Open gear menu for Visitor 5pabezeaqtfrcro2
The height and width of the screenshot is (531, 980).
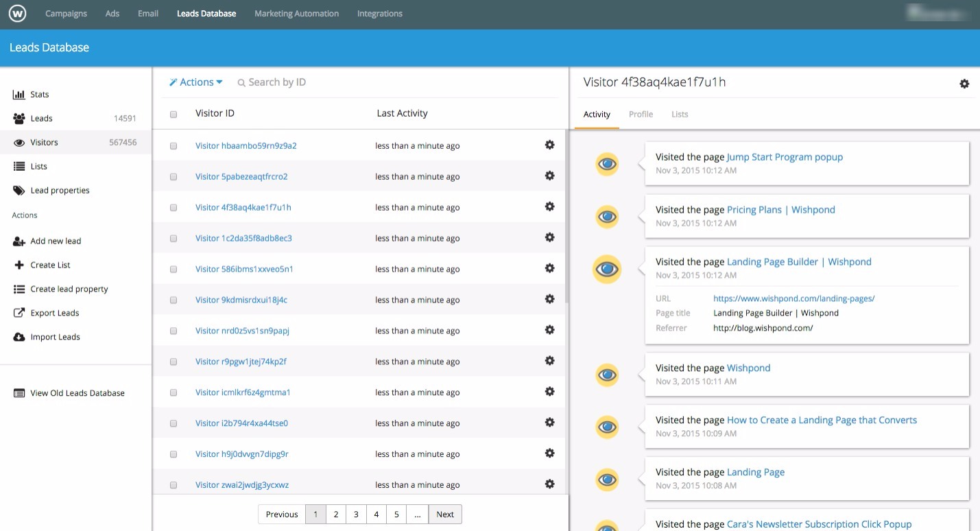(549, 176)
